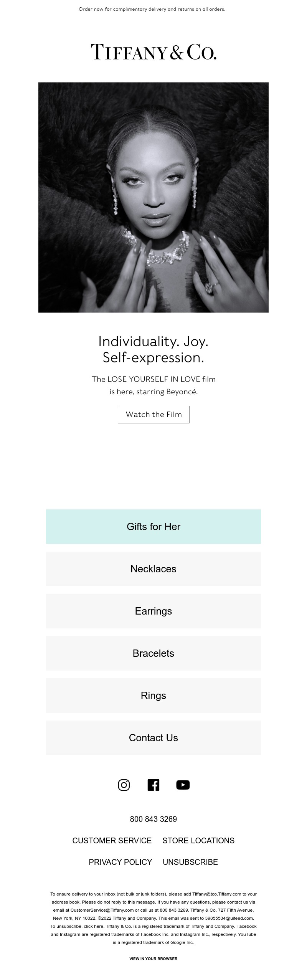Viewport: 307px width, 980px height.
Task: Click the Tiffany & Co. logo
Action: pyautogui.click(x=153, y=52)
